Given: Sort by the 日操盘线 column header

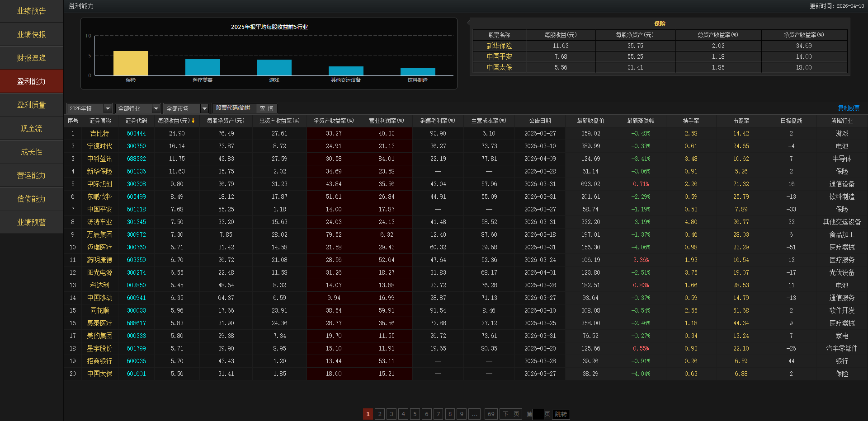Looking at the screenshot, I should (791, 121).
